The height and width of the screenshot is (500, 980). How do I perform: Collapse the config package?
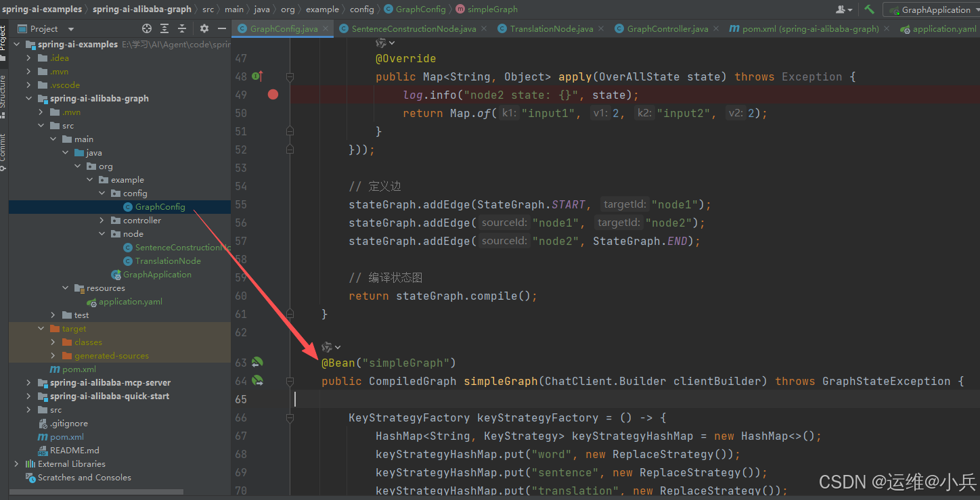point(102,193)
